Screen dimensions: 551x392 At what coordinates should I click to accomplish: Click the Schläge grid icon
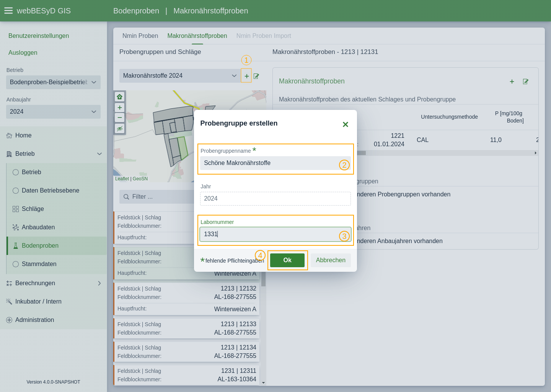tap(16, 209)
